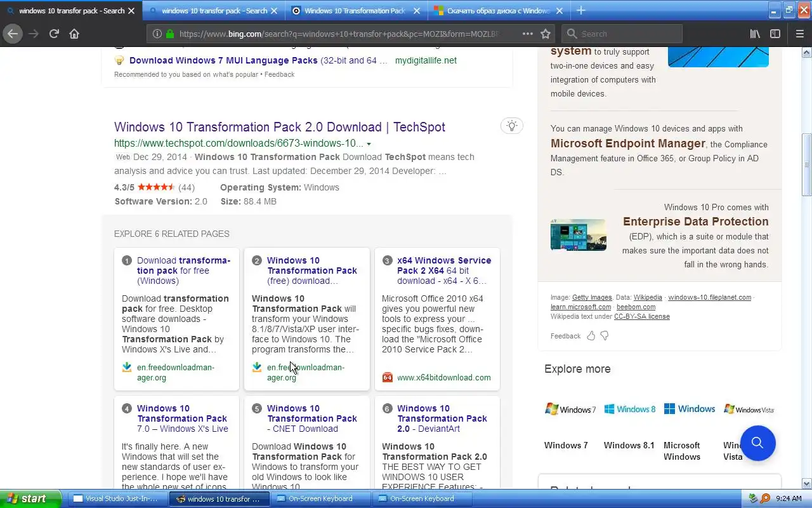Click the lightbulb icon beside MUI Language Packs
This screenshot has width=812, height=508.
(x=119, y=60)
